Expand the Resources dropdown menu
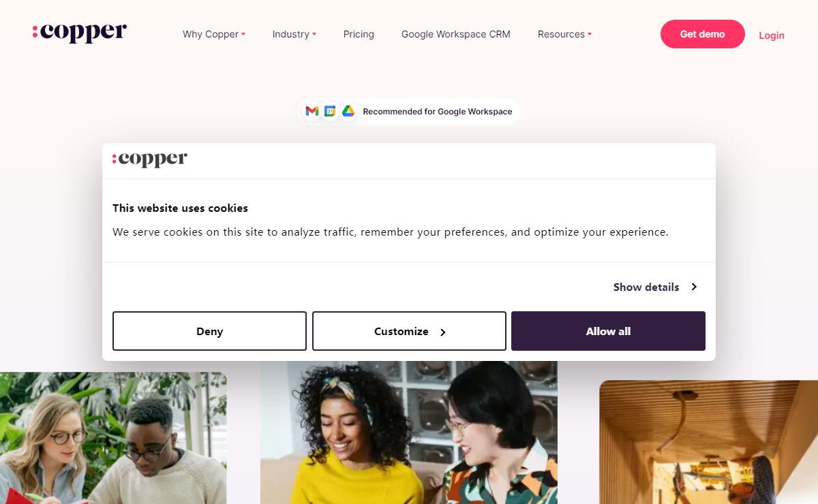 [x=564, y=34]
